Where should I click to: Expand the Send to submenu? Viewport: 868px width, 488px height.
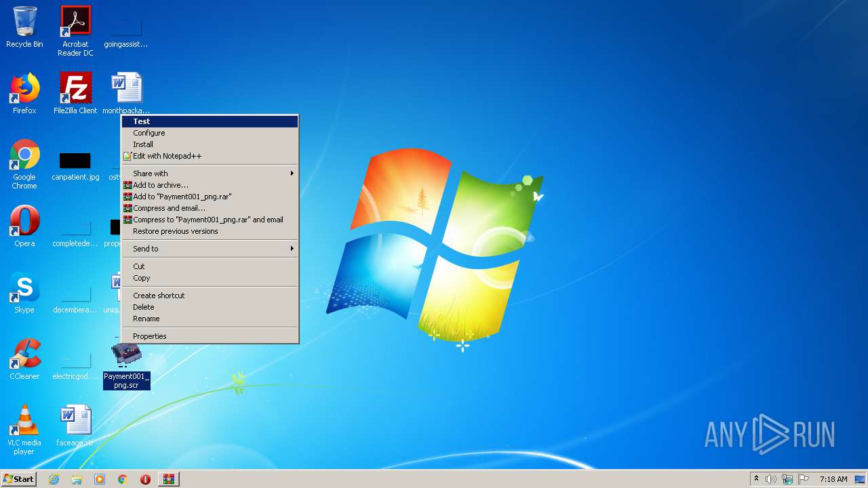[210, 249]
